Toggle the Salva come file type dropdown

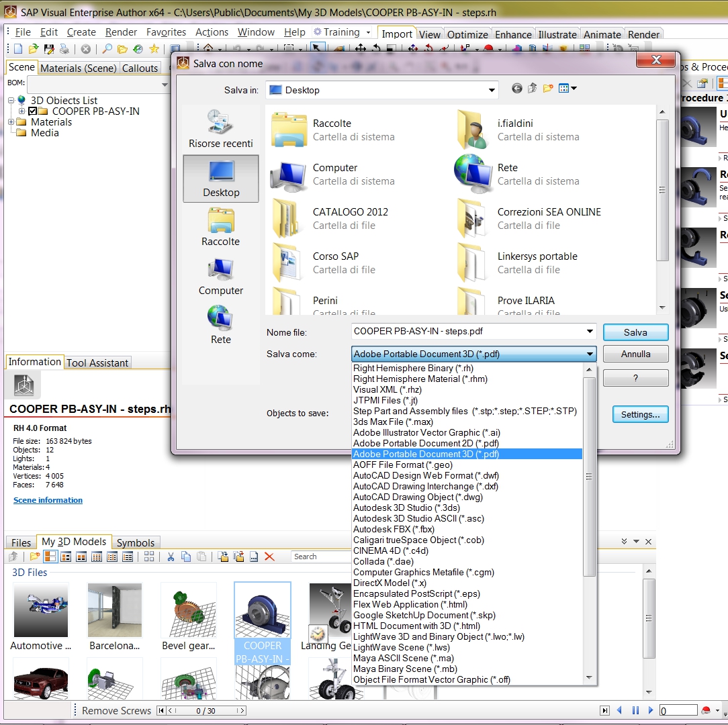[590, 354]
